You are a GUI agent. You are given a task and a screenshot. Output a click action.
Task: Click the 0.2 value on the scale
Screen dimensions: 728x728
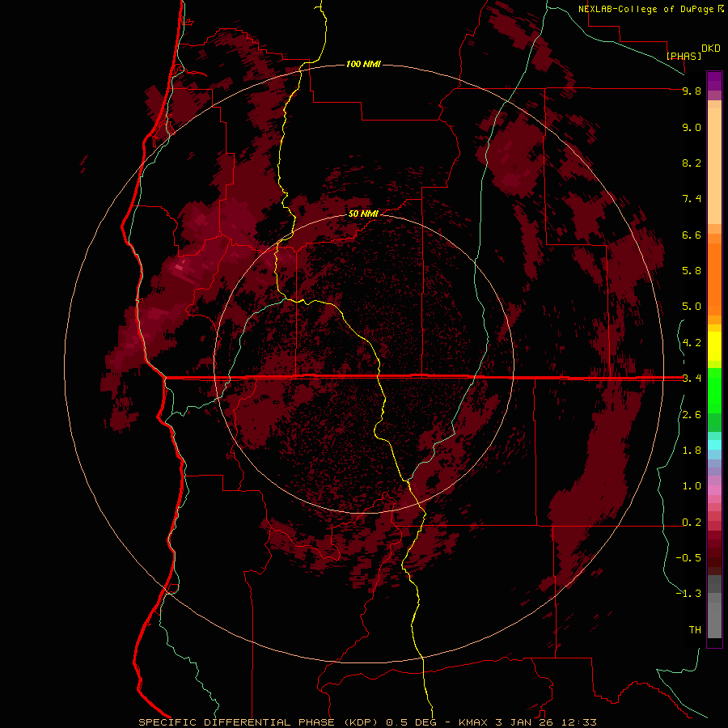point(692,523)
